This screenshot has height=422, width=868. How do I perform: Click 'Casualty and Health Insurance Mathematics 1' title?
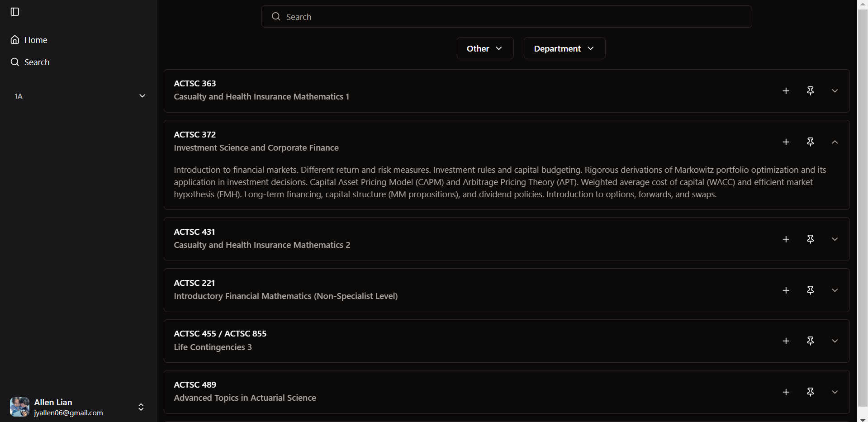pos(261,97)
